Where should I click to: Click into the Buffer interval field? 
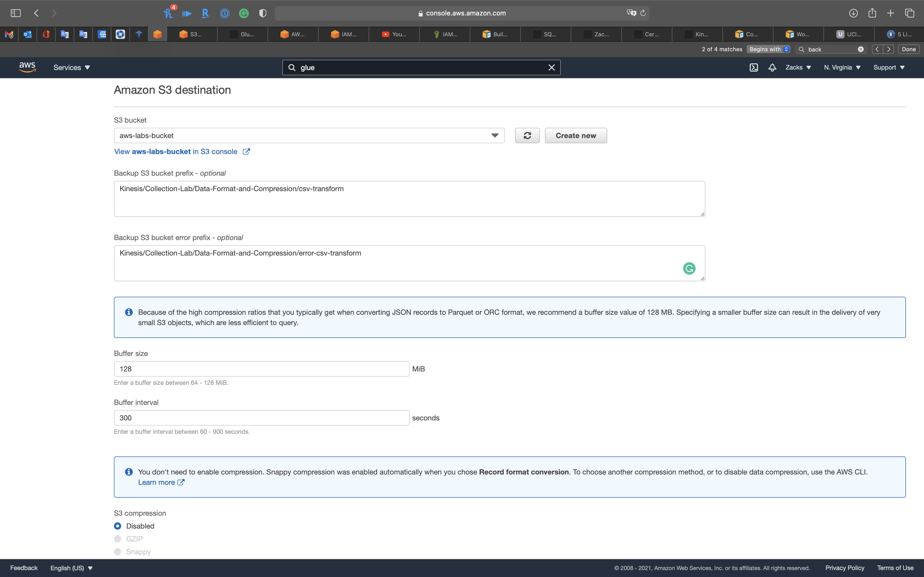[261, 418]
